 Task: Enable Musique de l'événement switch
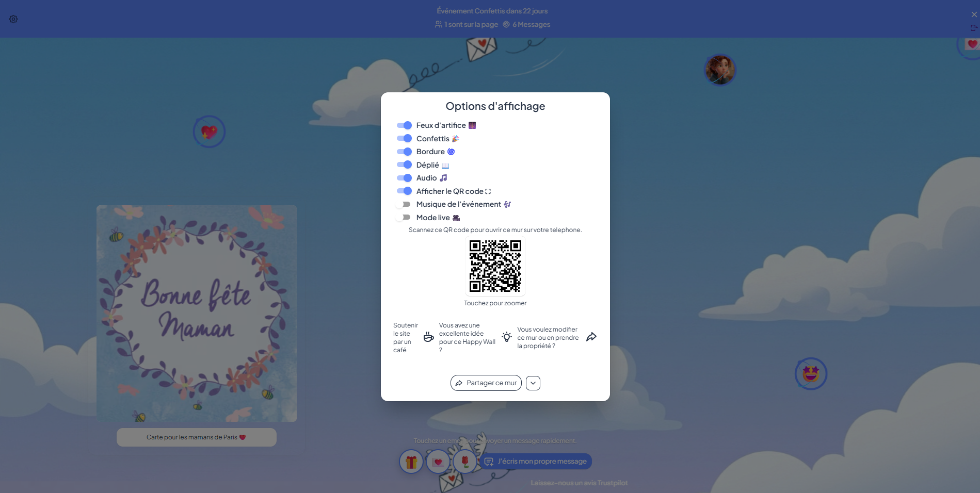pyautogui.click(x=404, y=204)
